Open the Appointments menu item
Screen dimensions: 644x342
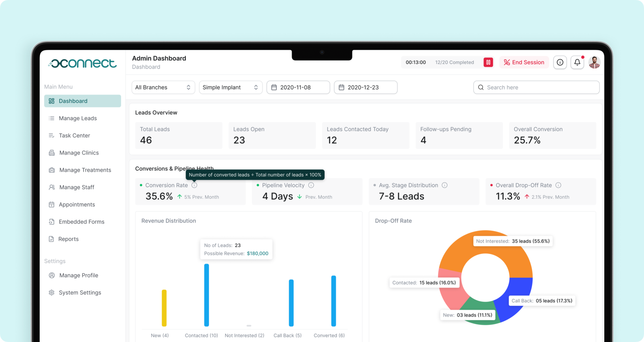(83, 204)
